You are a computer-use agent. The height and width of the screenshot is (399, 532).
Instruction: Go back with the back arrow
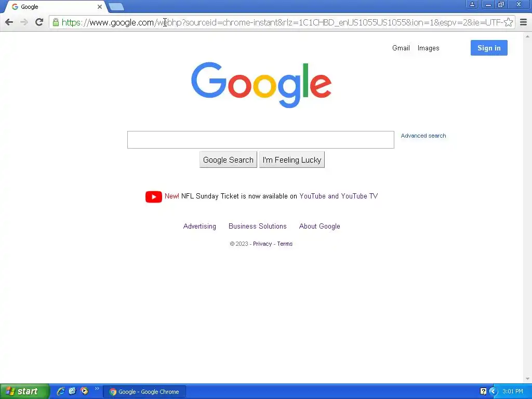[x=9, y=22]
